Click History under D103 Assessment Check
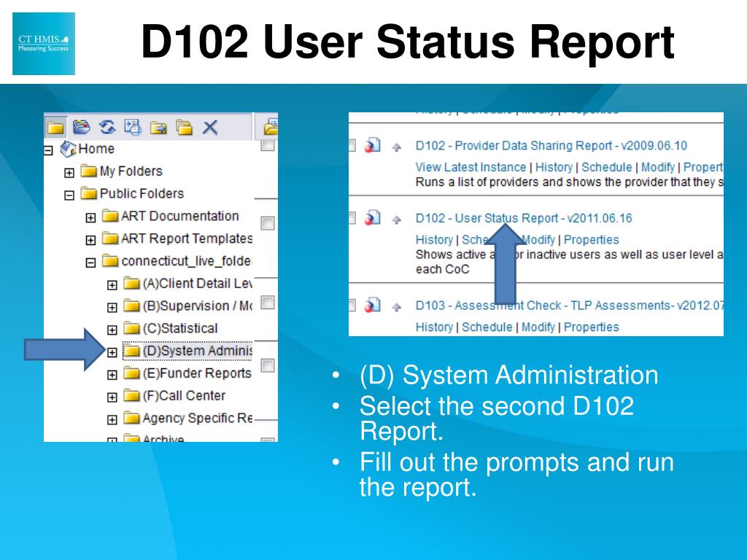Screen dimensions: 747x560 tap(434, 327)
